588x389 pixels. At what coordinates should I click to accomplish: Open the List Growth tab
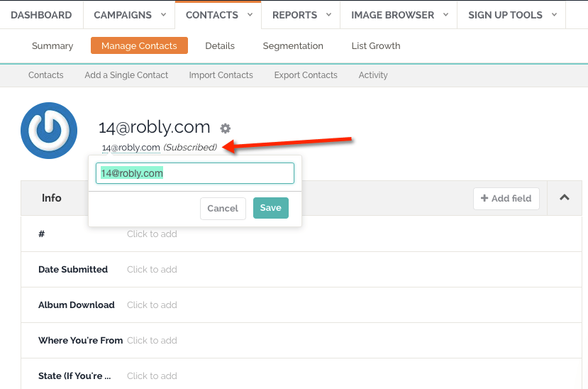pos(376,45)
